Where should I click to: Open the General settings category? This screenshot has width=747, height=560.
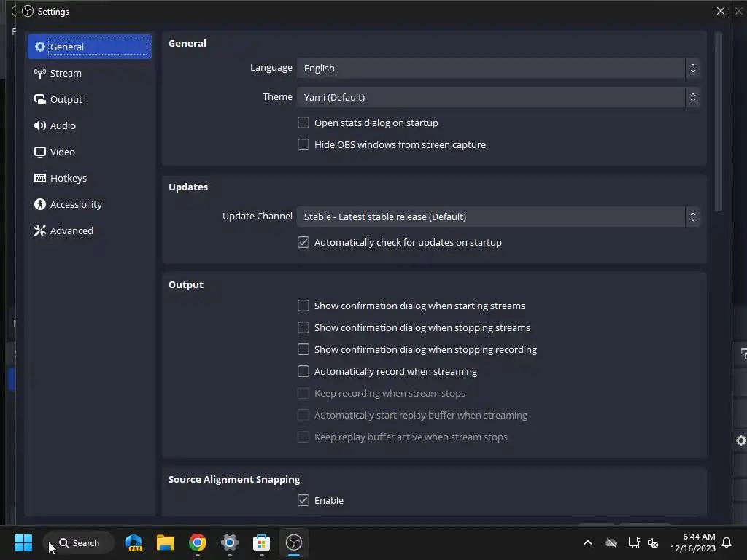(90, 47)
